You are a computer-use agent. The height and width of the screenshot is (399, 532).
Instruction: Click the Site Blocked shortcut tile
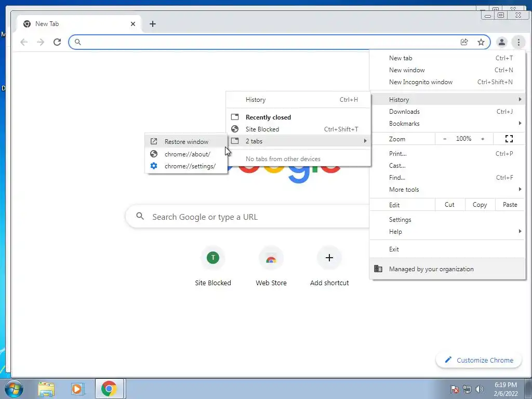pyautogui.click(x=213, y=267)
